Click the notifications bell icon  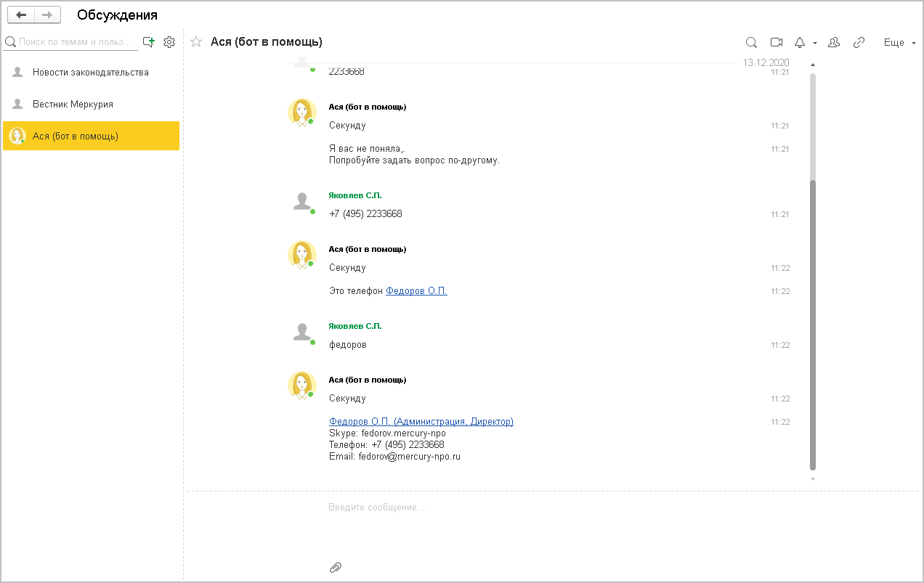pos(800,43)
